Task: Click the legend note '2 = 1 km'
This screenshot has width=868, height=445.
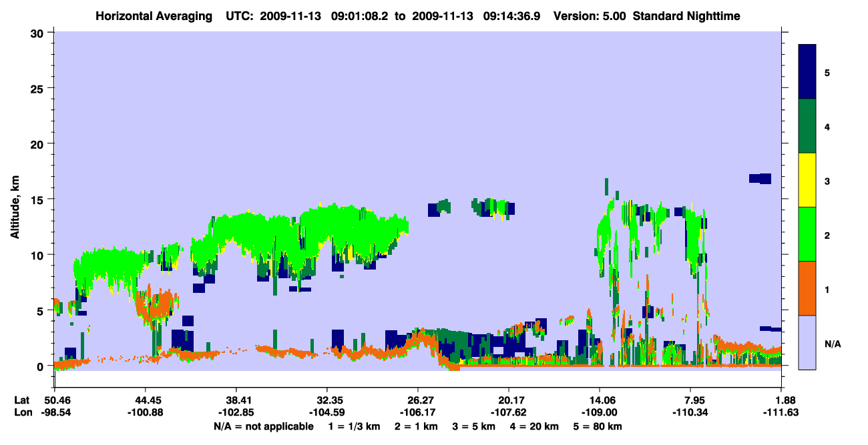Action: [x=417, y=426]
